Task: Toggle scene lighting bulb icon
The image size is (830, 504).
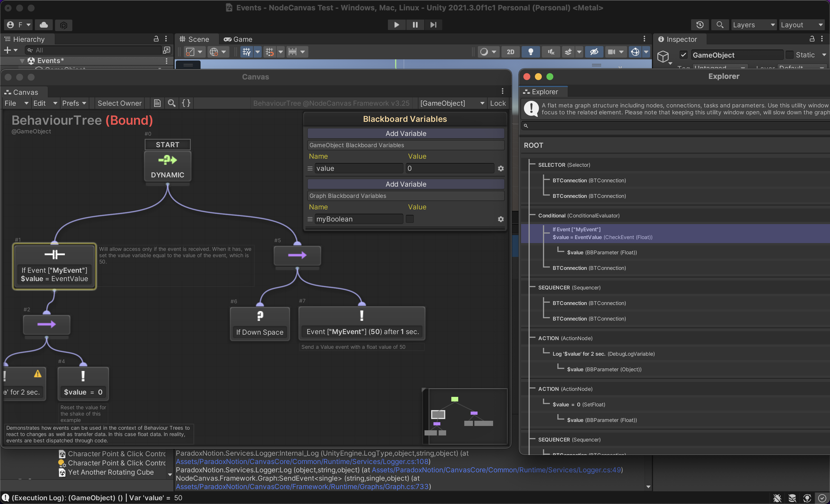Action: 531,52
